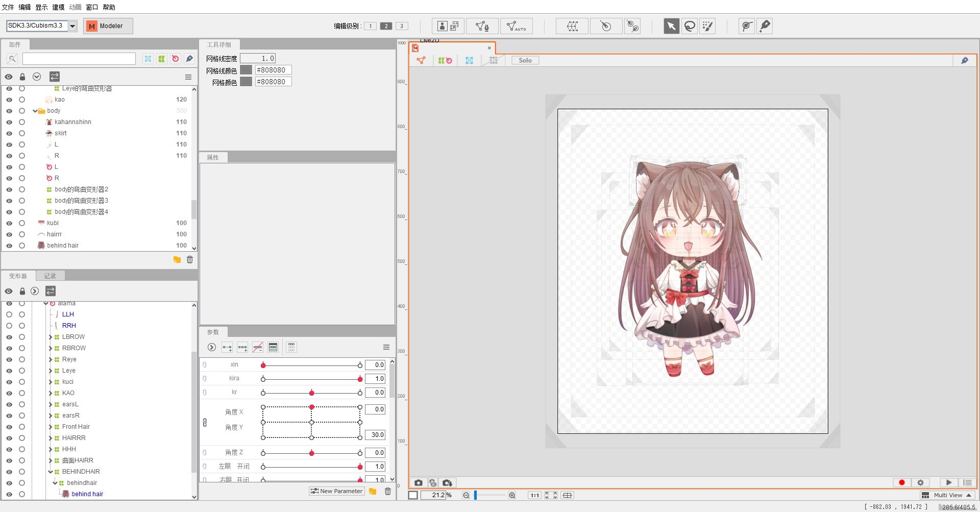Click the capture camera icon below canvas
The width and height of the screenshot is (980, 512).
pyautogui.click(x=419, y=483)
